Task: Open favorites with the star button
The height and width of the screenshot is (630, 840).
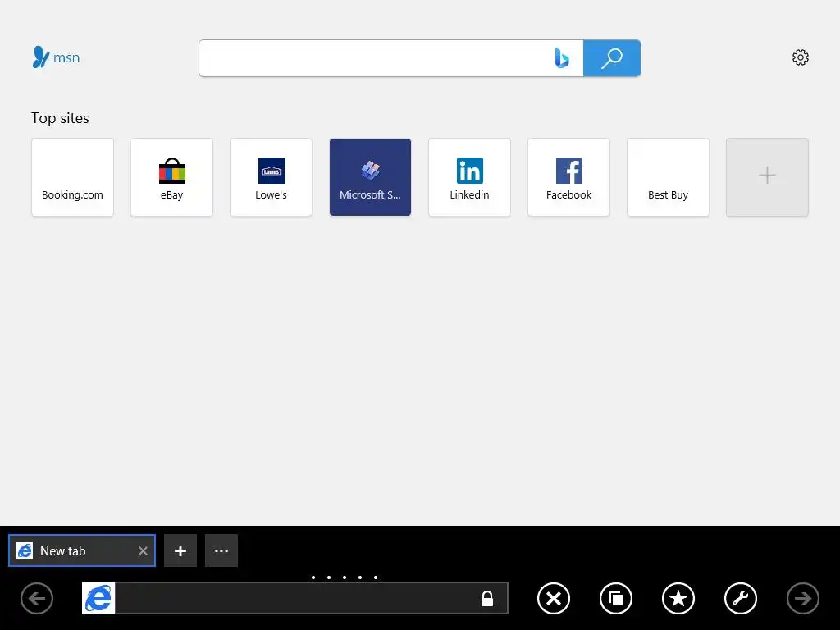Action: [x=678, y=598]
